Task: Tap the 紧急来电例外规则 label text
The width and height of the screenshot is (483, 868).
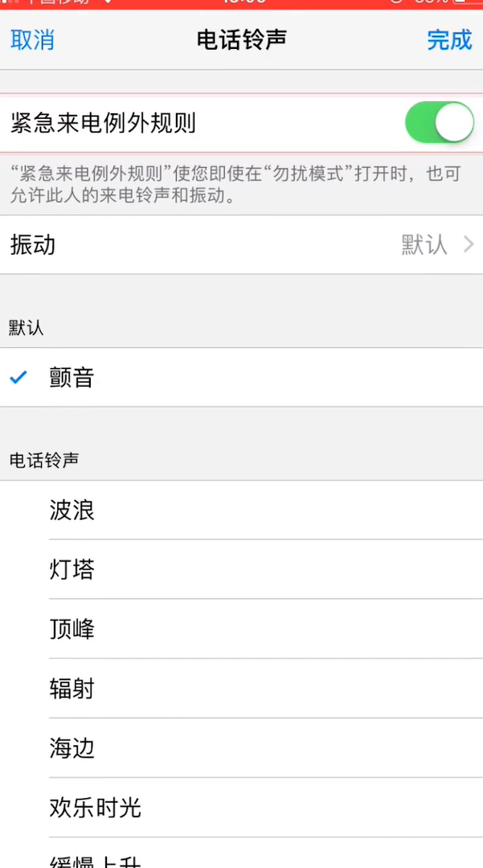Action: (x=104, y=123)
